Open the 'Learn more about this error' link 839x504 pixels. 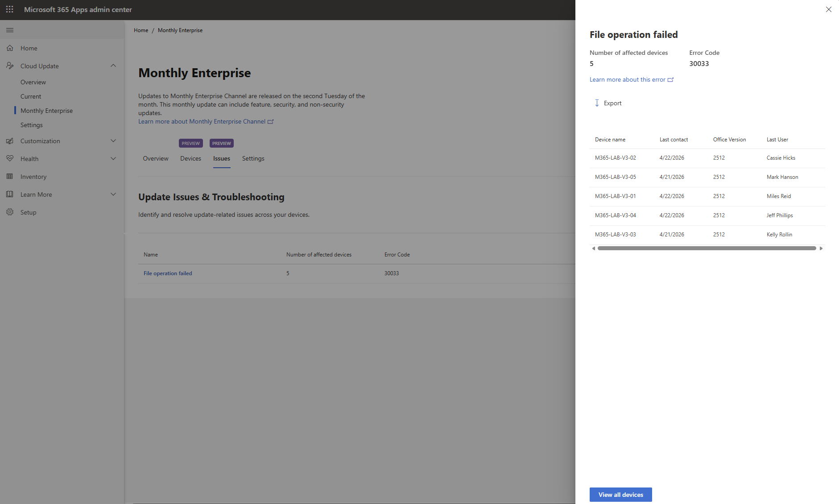pyautogui.click(x=628, y=79)
